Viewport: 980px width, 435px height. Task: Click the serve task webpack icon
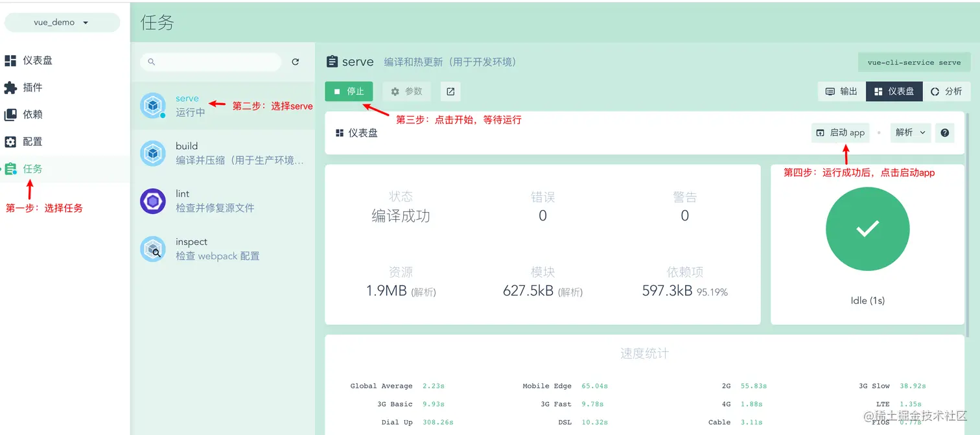point(153,106)
